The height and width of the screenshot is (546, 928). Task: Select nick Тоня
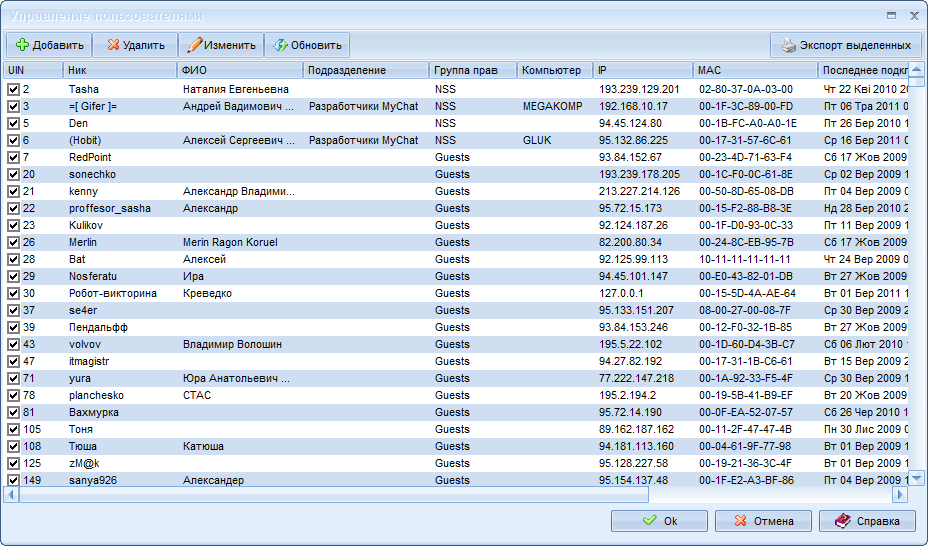pyautogui.click(x=80, y=429)
